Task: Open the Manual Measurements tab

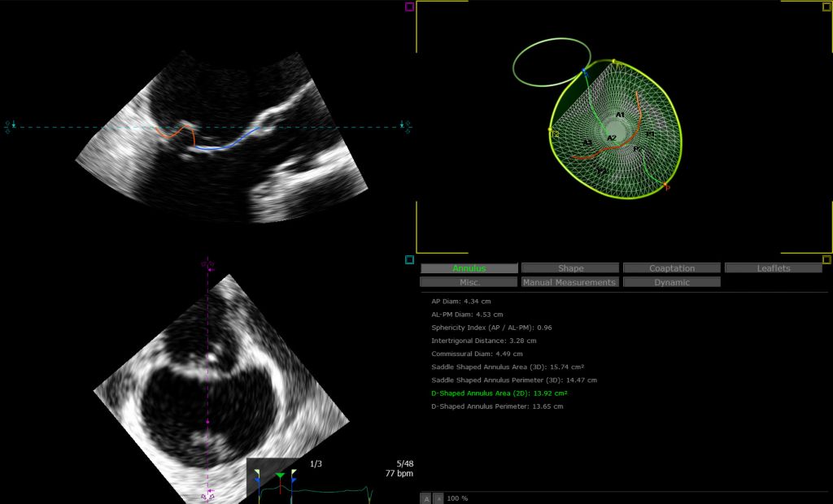Action: (x=569, y=282)
